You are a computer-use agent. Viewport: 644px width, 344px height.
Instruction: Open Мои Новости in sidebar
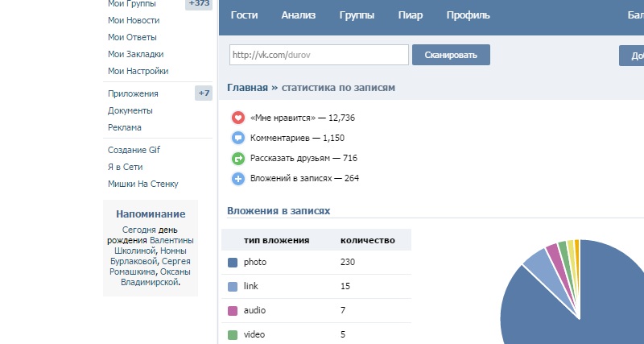point(134,20)
